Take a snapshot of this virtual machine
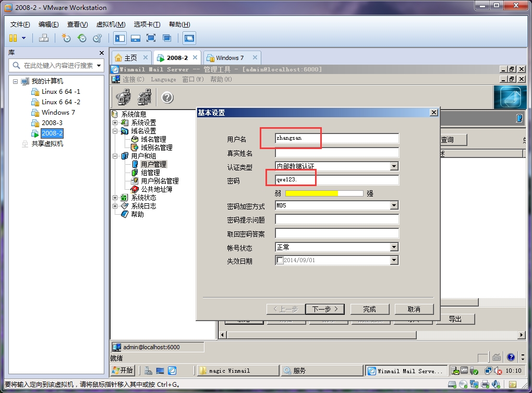The width and height of the screenshot is (532, 393). pyautogui.click(x=66, y=38)
